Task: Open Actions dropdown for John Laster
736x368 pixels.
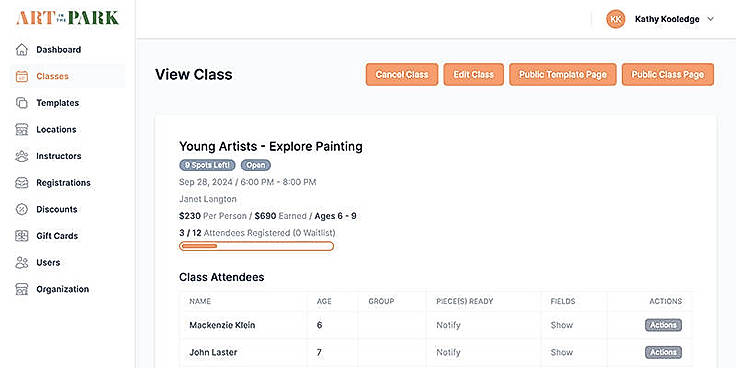Action: click(663, 352)
